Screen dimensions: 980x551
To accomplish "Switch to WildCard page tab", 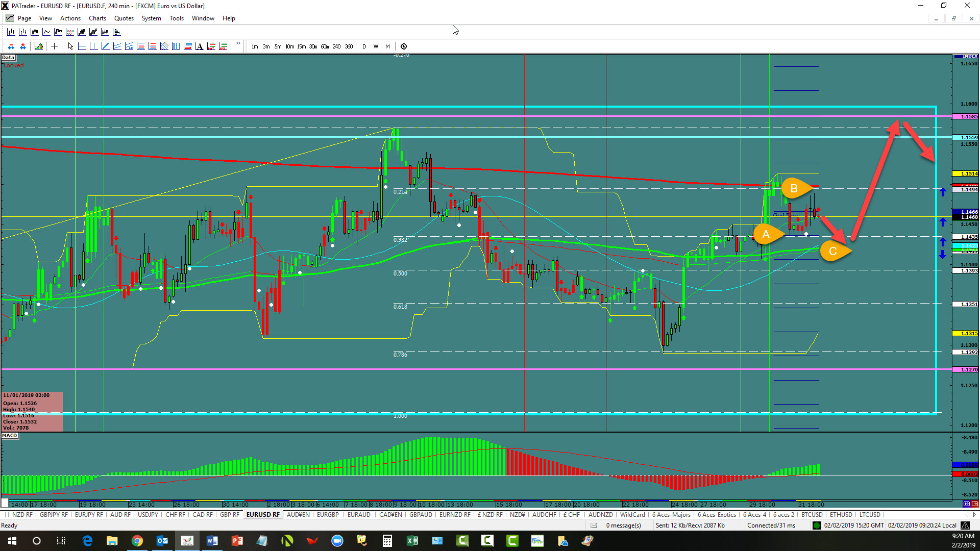I will point(632,514).
